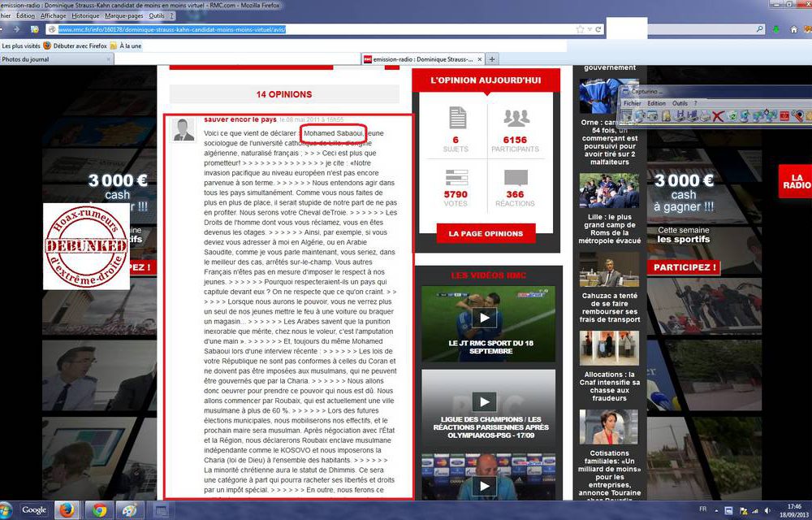812x520 pixels.
Task: Click the Allocations Cnaf news thumbnail
Action: pyautogui.click(x=609, y=348)
